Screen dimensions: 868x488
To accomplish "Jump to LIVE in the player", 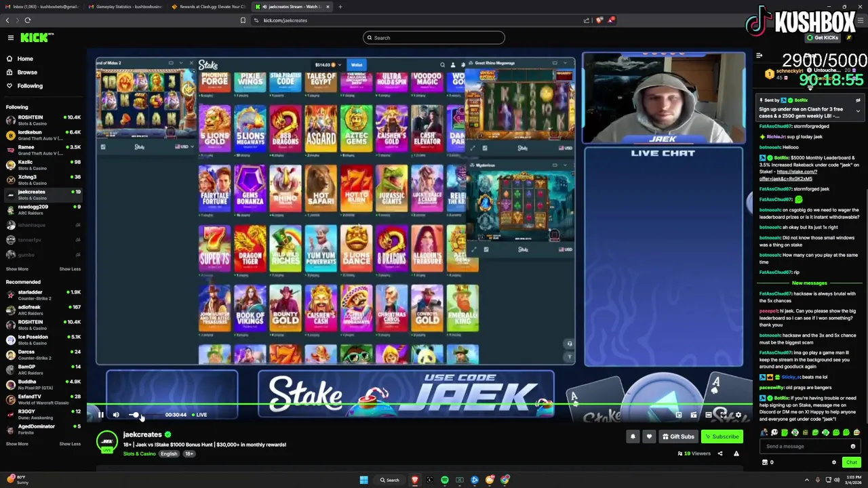I will click(199, 415).
